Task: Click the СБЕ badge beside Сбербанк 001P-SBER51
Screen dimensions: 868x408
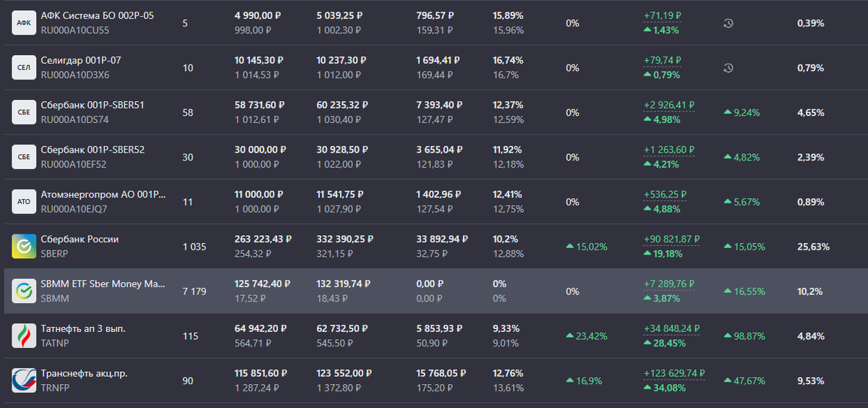Action: pos(24,113)
